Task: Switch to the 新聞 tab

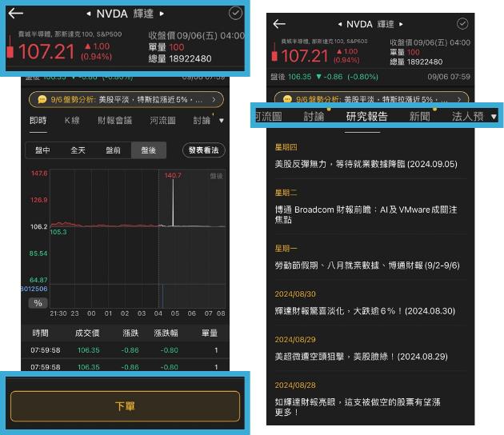Action: [x=419, y=116]
